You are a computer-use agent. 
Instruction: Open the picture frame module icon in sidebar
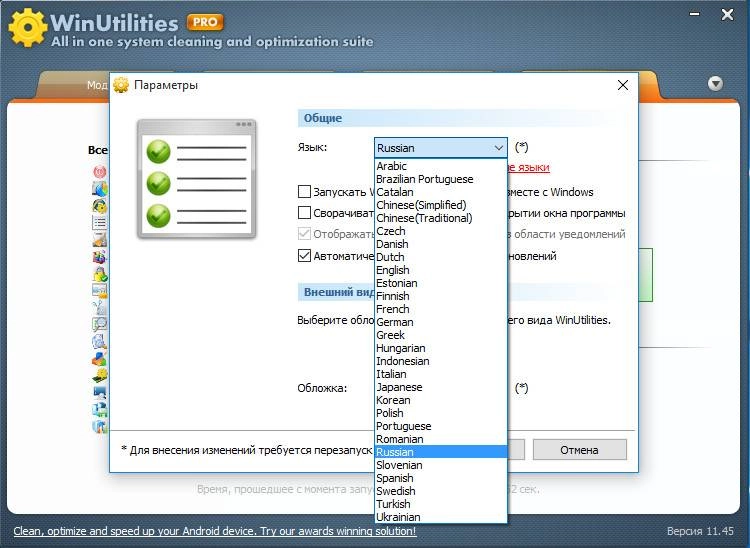(x=99, y=290)
